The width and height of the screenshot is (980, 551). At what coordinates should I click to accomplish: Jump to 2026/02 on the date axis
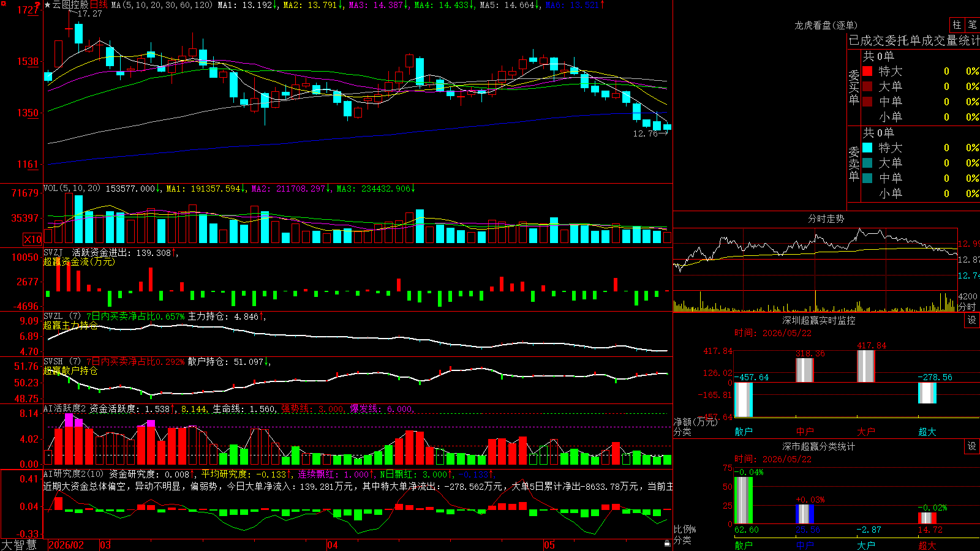[x=66, y=545]
